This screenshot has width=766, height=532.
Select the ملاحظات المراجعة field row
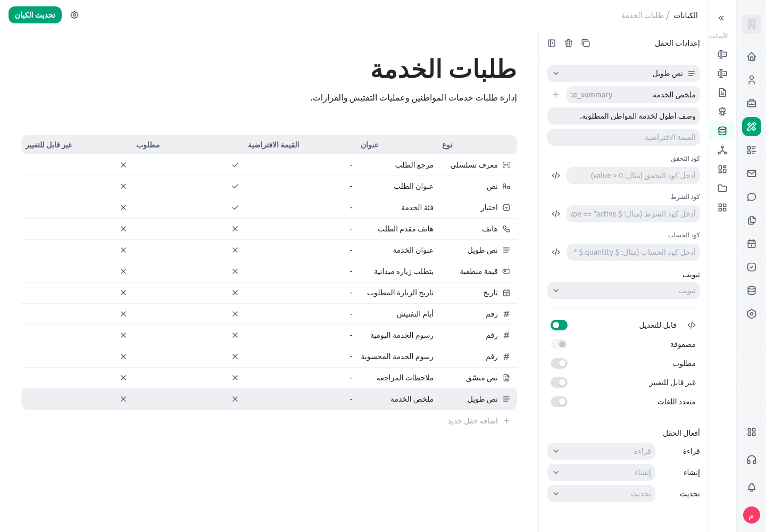point(269,378)
